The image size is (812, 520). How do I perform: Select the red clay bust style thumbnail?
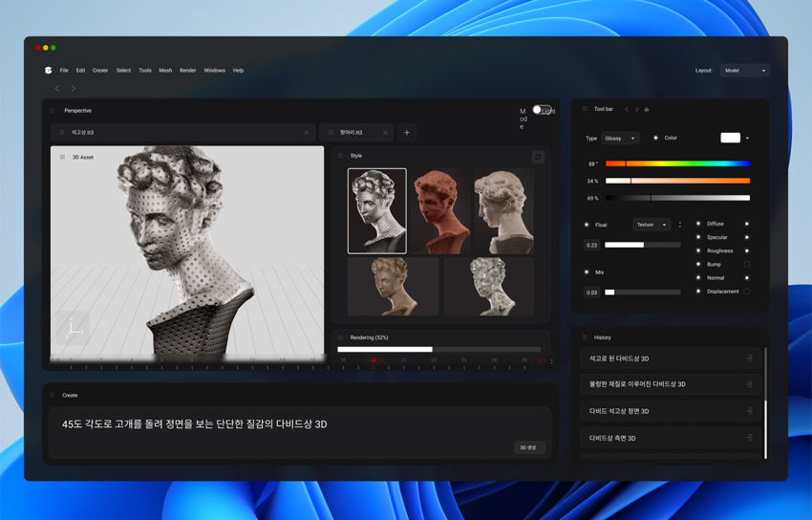[x=439, y=211]
